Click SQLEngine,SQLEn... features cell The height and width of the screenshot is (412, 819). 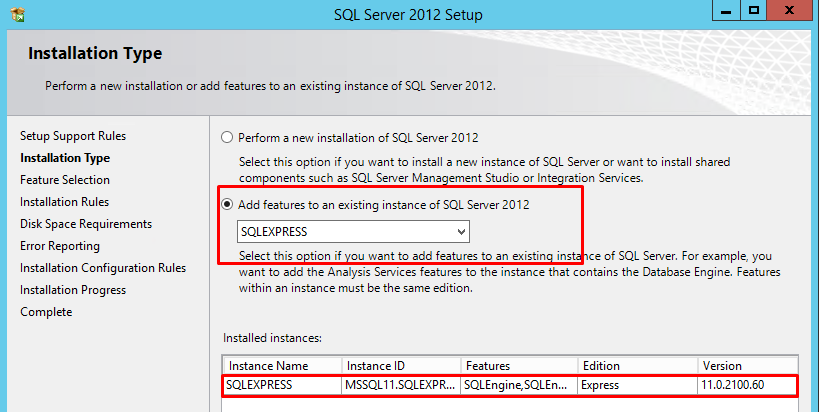tap(519, 385)
